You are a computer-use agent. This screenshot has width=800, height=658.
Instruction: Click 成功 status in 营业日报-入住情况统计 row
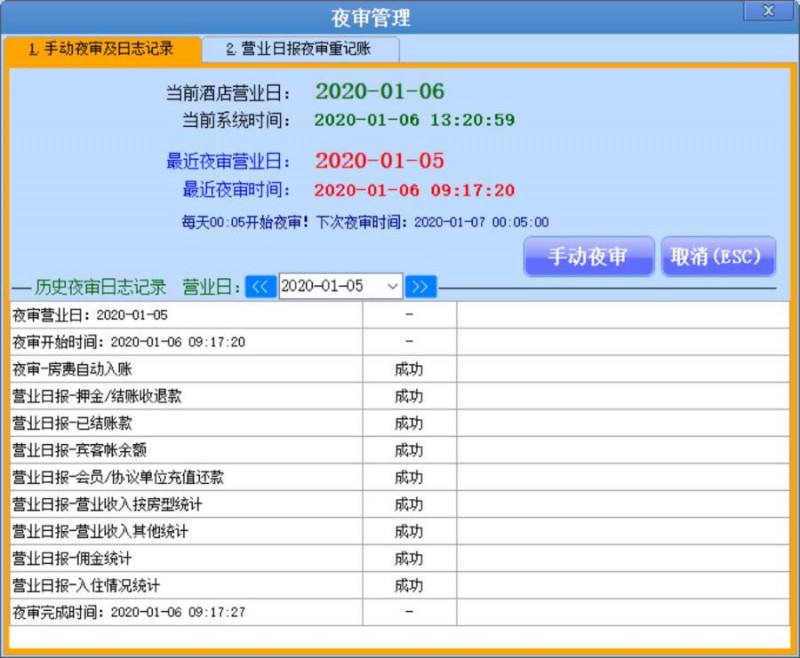409,586
